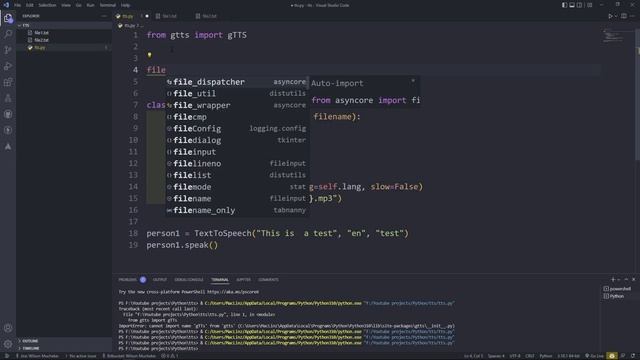640x360 pixels.
Task: Choose file_dispatcher from suggestions
Action: coord(236,82)
